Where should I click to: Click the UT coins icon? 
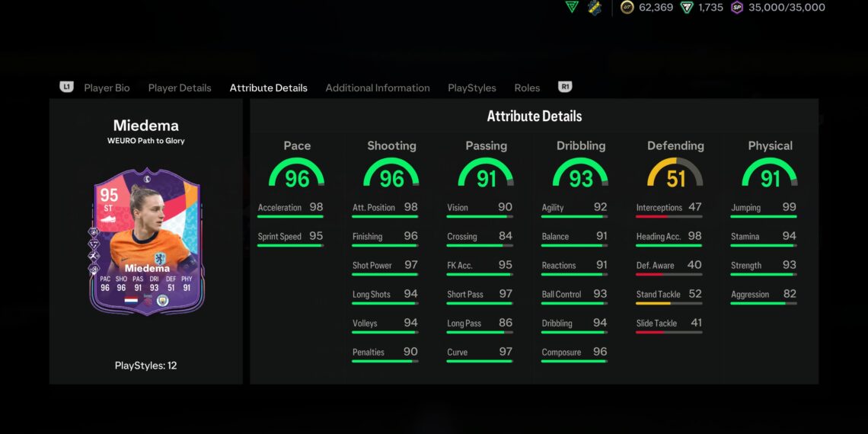click(627, 8)
